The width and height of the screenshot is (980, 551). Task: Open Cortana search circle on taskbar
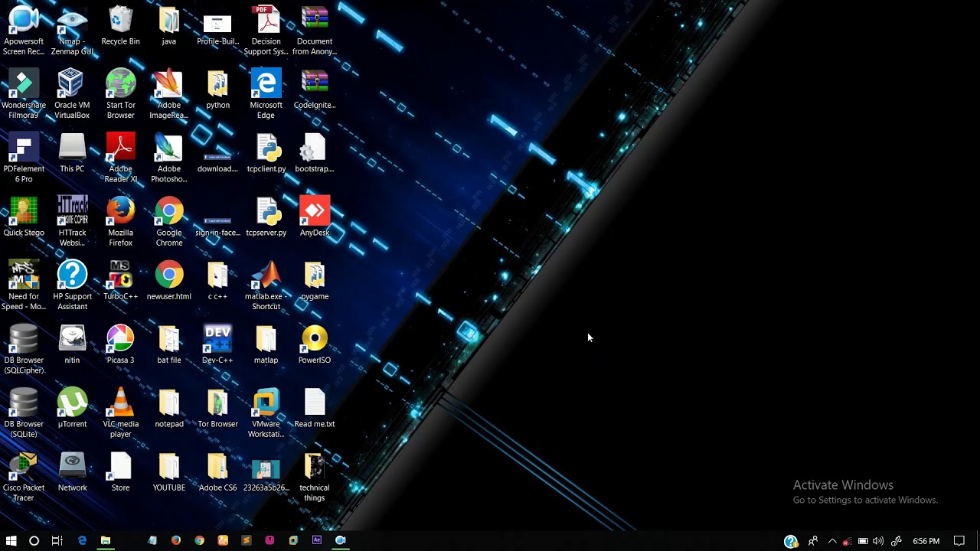tap(34, 540)
